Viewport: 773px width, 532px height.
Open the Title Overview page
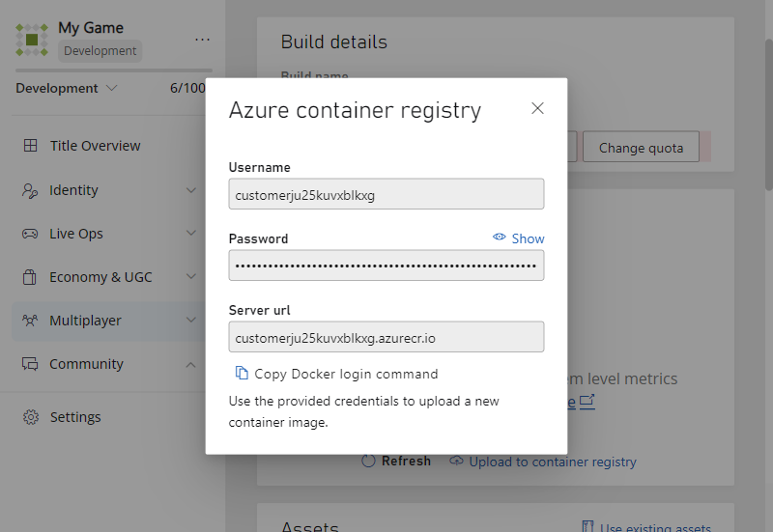click(x=95, y=146)
